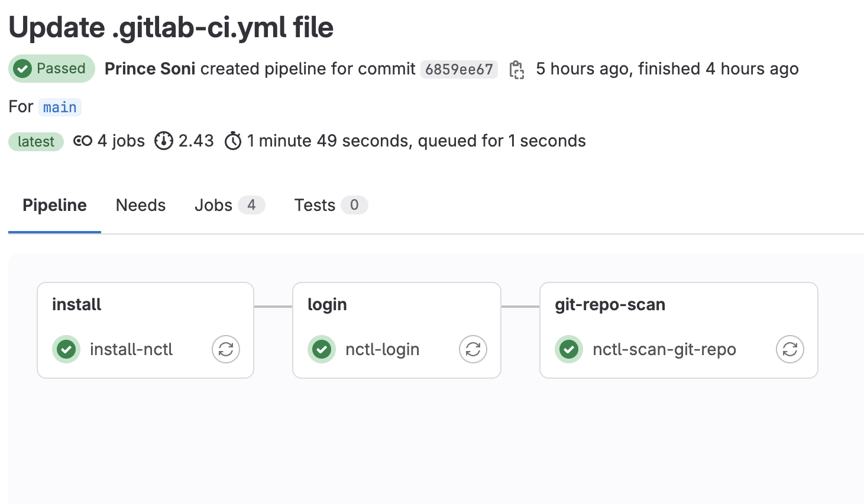Open the nctl-scan-git-repo job
Viewport: 864px width, 504px height.
(x=664, y=349)
